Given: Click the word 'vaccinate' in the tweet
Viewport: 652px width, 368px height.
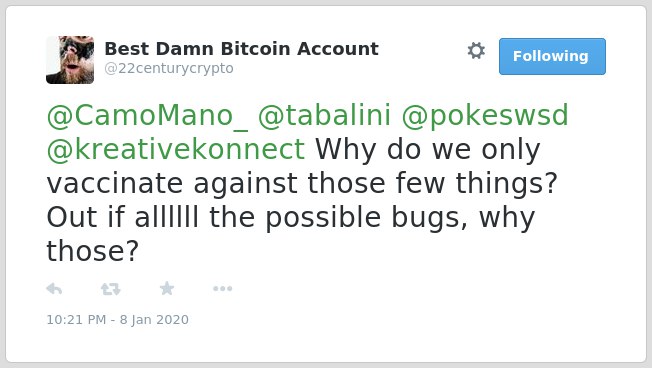Looking at the screenshot, I should click(x=115, y=183).
